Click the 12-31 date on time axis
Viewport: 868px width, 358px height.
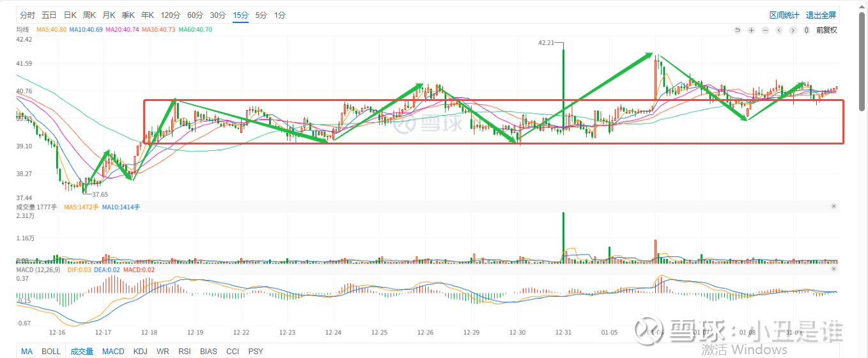563,332
